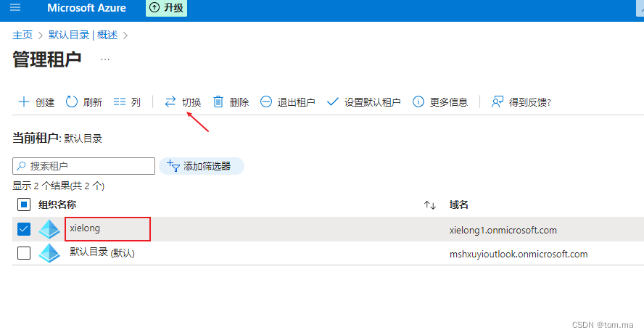Image resolution: width=644 pixels, height=335 pixels.
Task: Click the 显示 2 个结果 count text
Action: (58, 186)
